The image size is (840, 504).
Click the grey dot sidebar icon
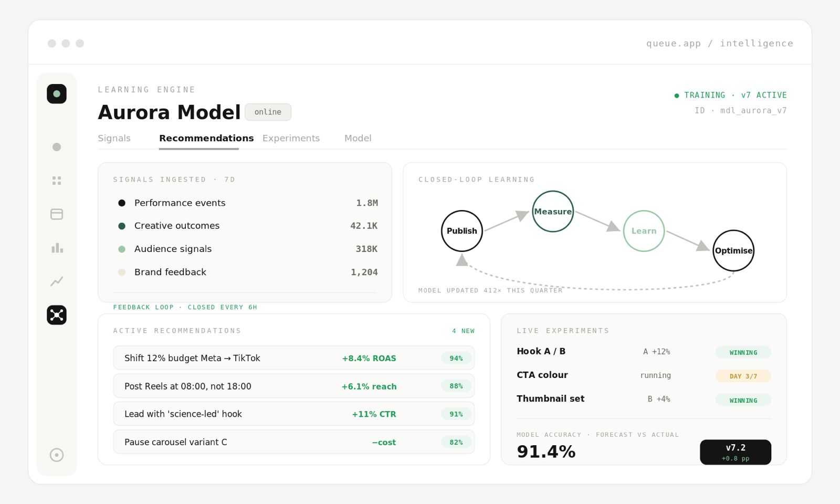(x=57, y=147)
